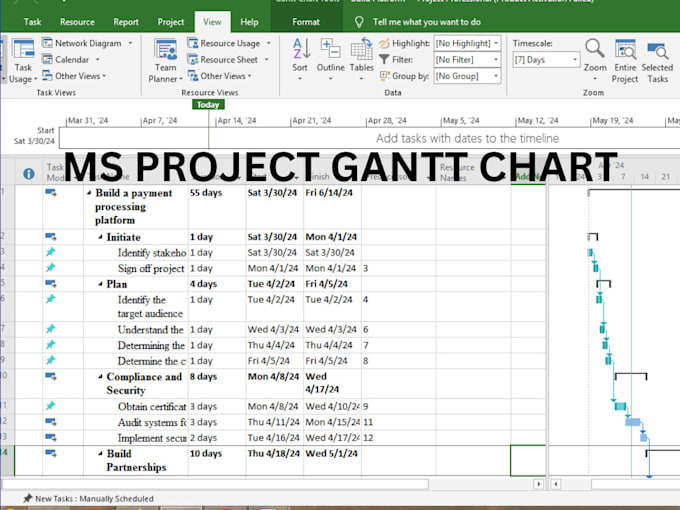Click the Apr 14, '24 timeline date
This screenshot has height=510, width=680.
click(x=237, y=121)
